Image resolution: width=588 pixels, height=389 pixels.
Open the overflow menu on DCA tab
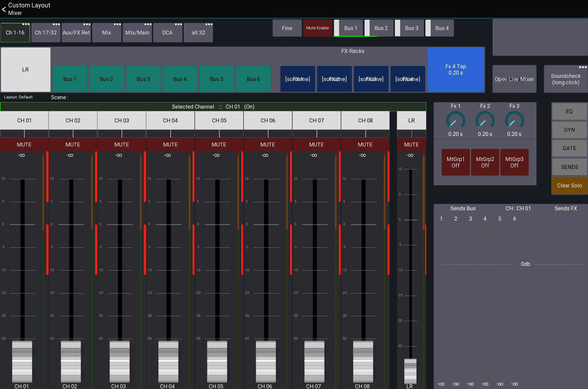point(178,24)
